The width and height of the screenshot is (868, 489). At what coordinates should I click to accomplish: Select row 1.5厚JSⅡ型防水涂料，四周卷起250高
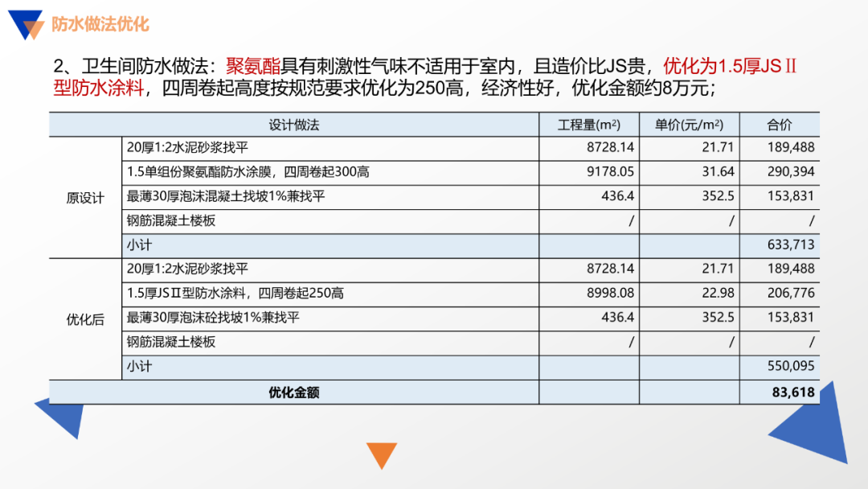pyautogui.click(x=470, y=294)
